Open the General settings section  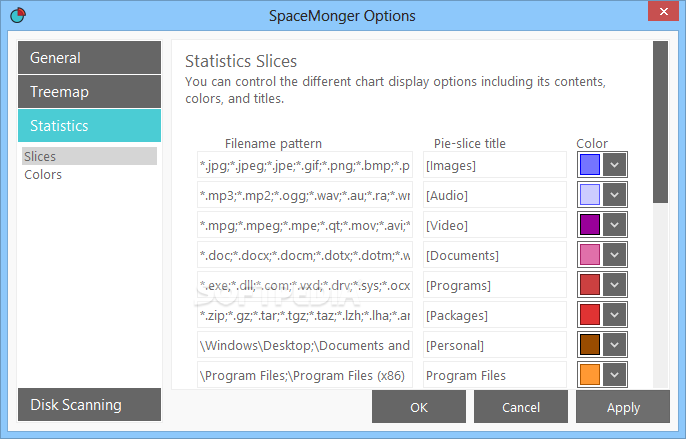tap(89, 58)
